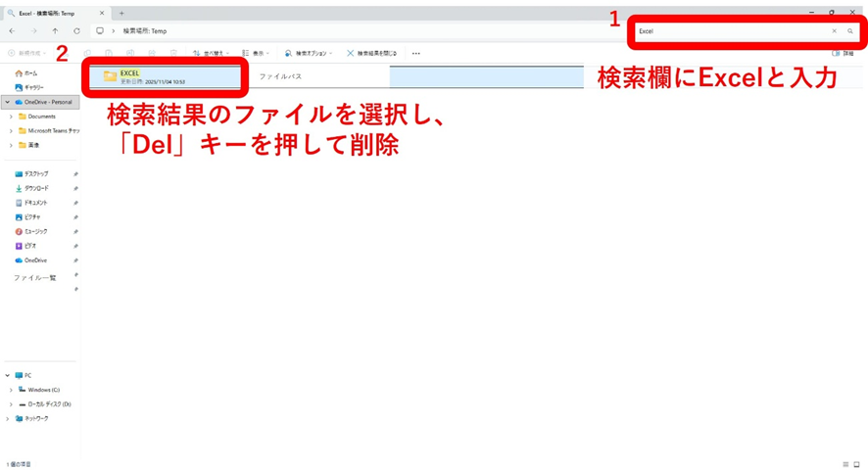Switch to details list view in the status bar
Image resolution: width=868 pixels, height=470 pixels.
(x=845, y=464)
